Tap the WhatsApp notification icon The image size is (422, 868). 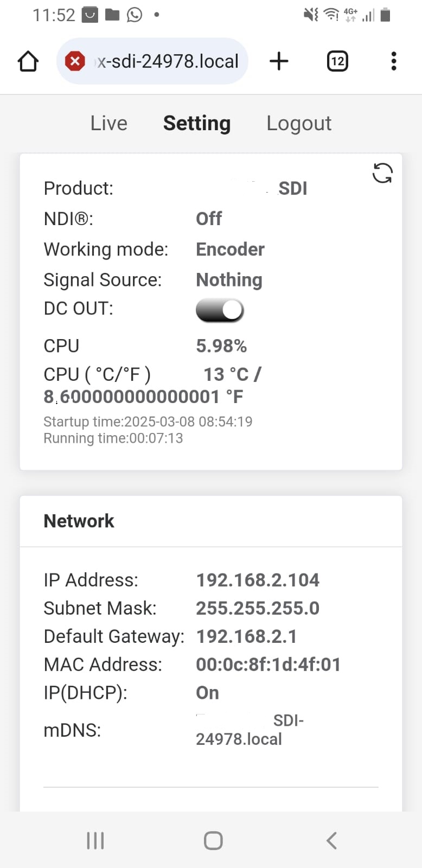pos(135,15)
